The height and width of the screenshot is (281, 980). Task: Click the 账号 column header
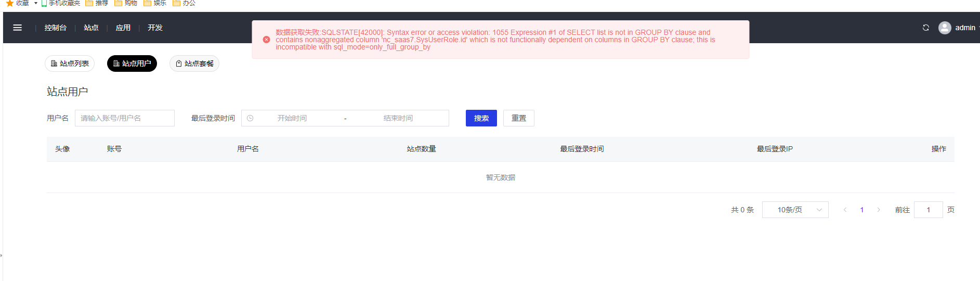pyautogui.click(x=114, y=149)
